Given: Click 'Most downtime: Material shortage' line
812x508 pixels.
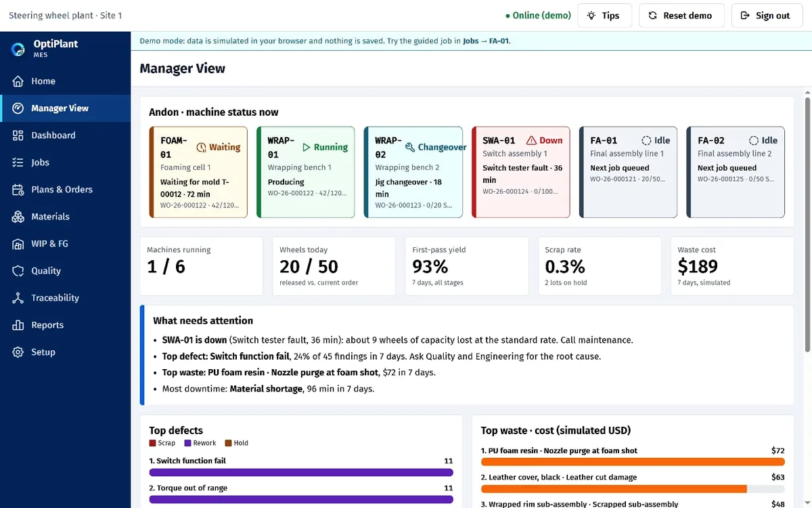Looking at the screenshot, I should click(x=268, y=389).
